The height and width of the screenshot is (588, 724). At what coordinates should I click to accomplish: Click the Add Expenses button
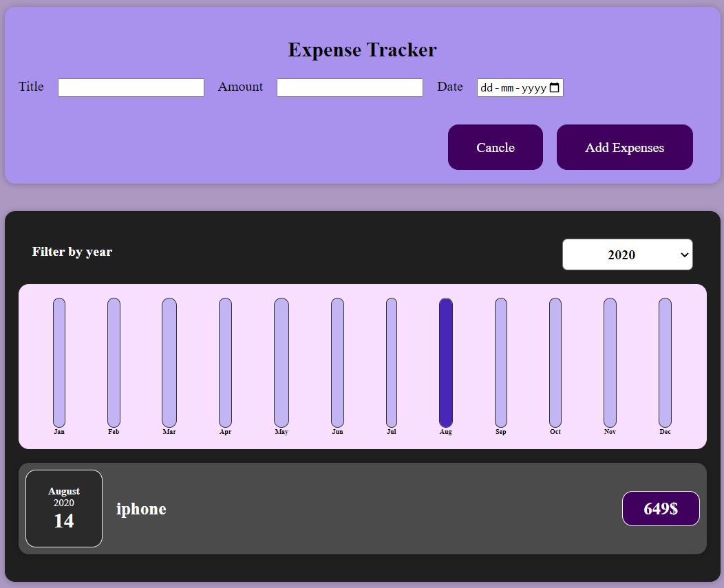624,147
